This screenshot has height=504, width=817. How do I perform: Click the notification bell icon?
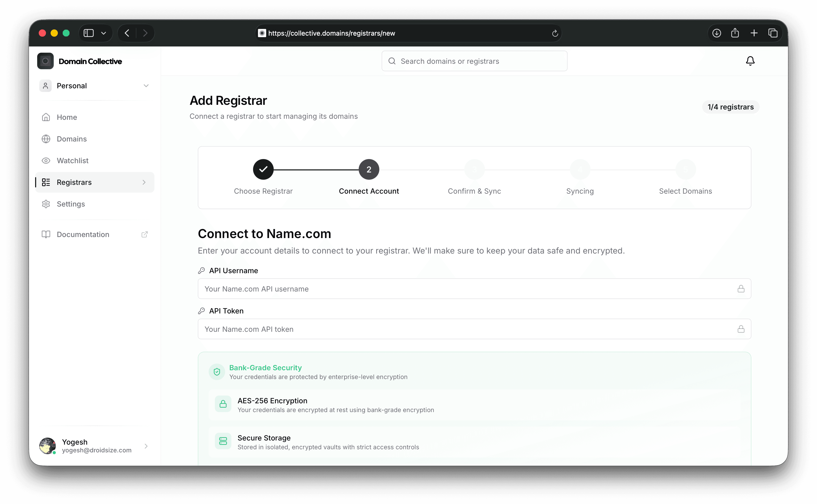[750, 61]
